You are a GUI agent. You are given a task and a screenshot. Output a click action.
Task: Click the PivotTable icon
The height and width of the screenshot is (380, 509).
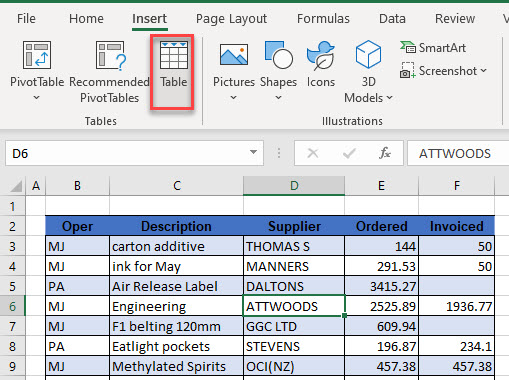(x=37, y=55)
